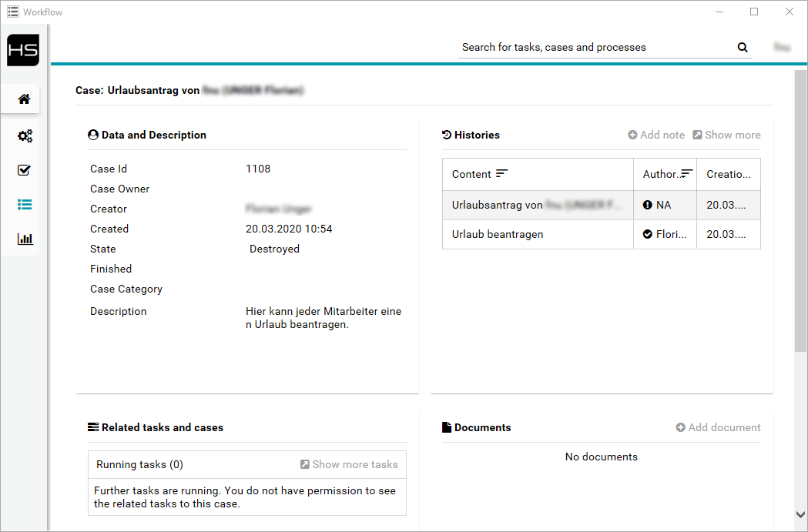
Task: Click the Data and Description user icon
Action: [93, 135]
